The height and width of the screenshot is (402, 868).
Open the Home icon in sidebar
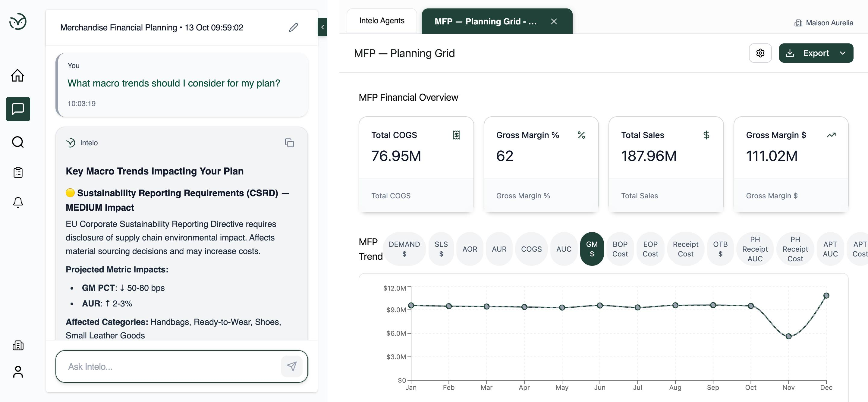(18, 75)
